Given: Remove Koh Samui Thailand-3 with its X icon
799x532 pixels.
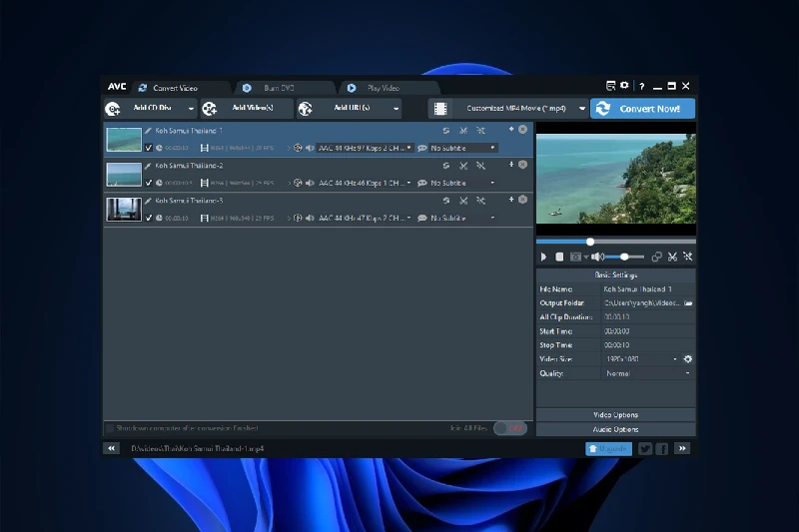Looking at the screenshot, I should pyautogui.click(x=522, y=200).
